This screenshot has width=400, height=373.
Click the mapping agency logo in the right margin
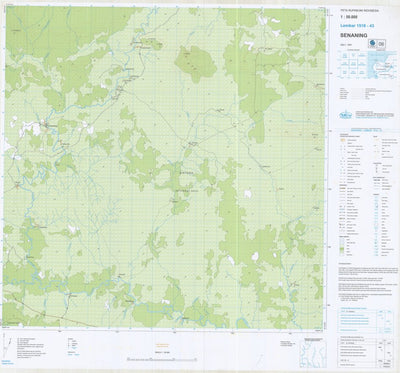345,115
